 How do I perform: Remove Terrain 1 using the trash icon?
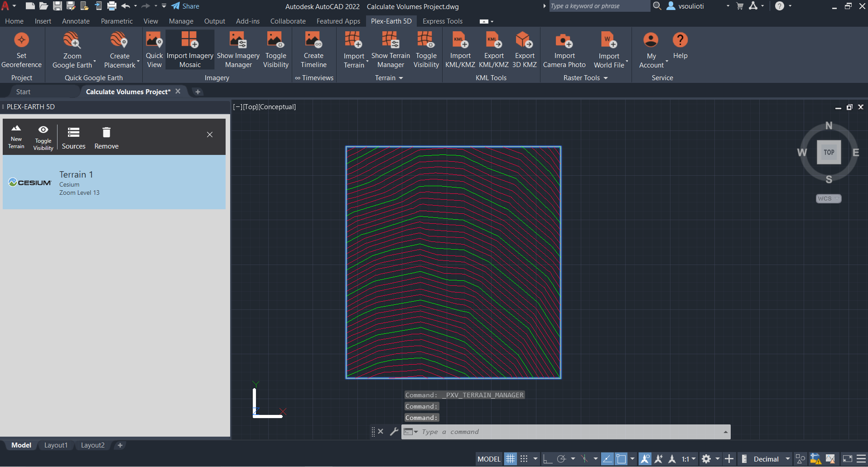tap(106, 136)
